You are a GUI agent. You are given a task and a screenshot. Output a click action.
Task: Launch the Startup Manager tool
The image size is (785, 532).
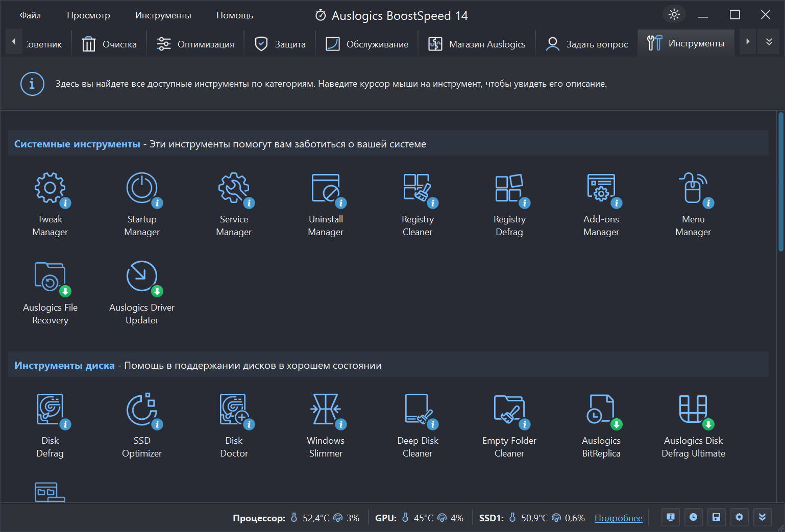(x=142, y=204)
